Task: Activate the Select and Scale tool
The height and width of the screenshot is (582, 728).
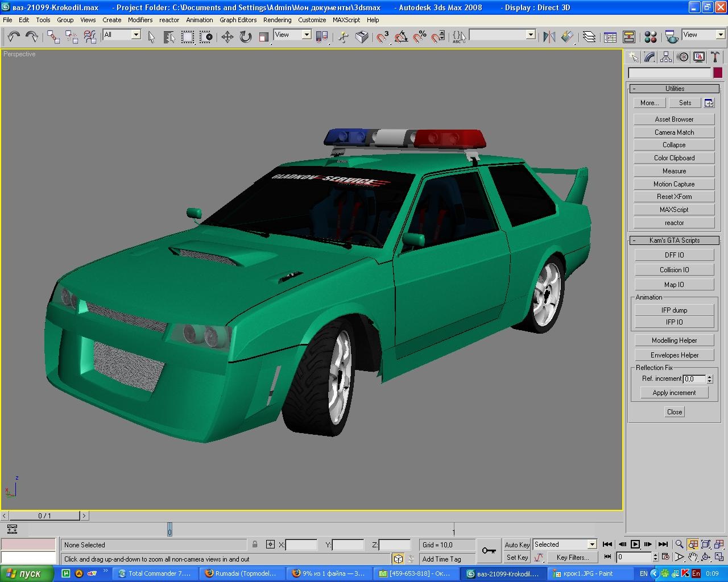Action: (x=264, y=37)
